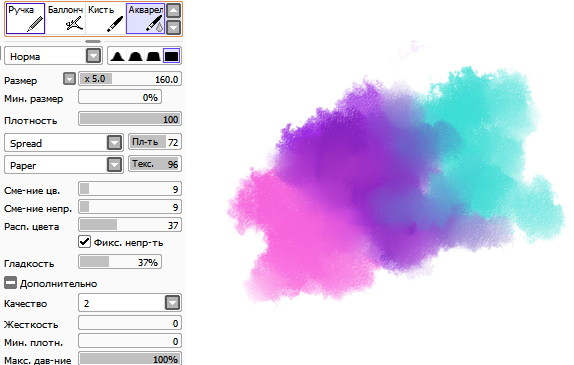The height and width of the screenshot is (365, 574).
Task: Open the Норма blending mode dropdown
Action: point(93,56)
